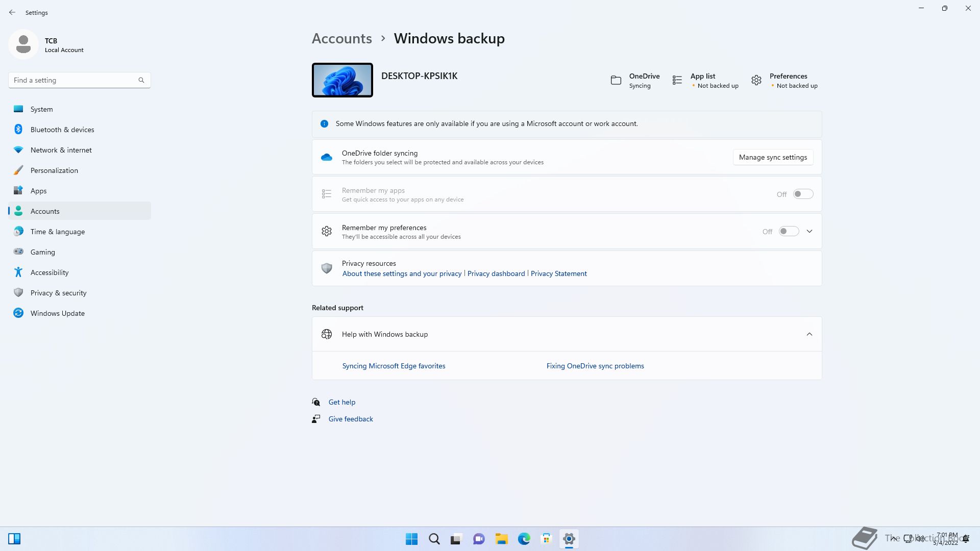Click the search magnifier in Find a setting
This screenshot has width=980, height=551.
coord(141,80)
